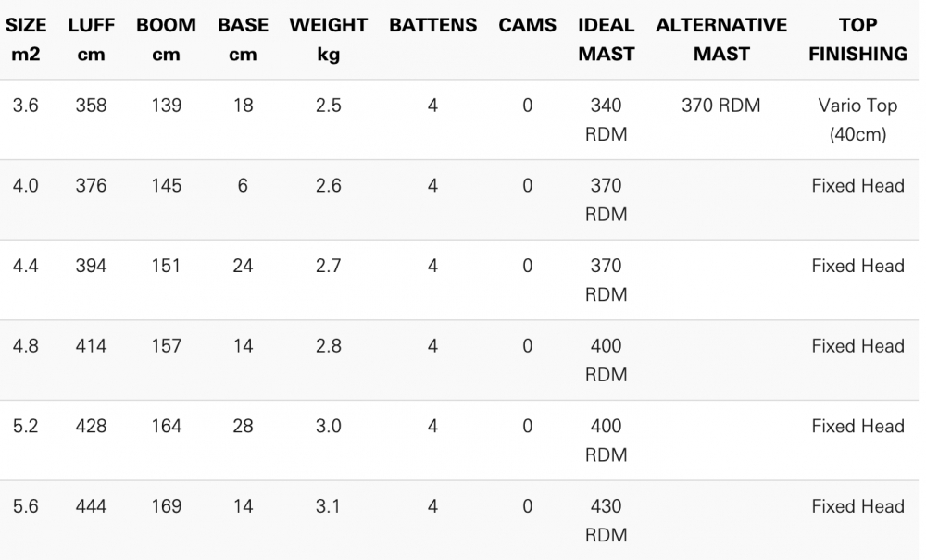Select the 3.1 weight value

[329, 506]
